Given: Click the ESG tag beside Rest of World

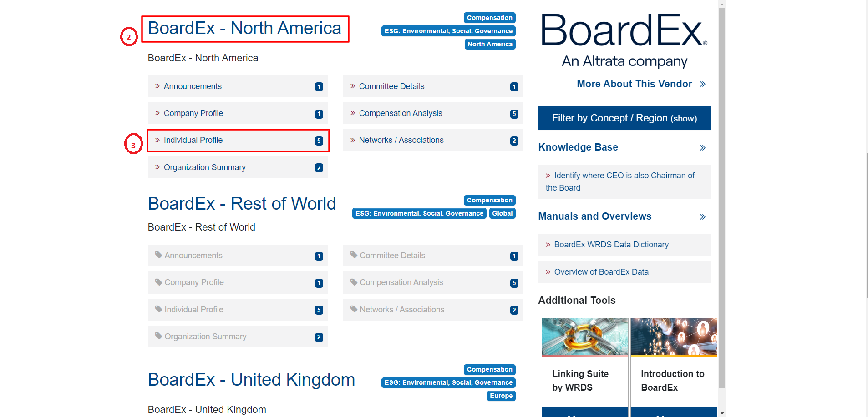Looking at the screenshot, I should click(419, 213).
